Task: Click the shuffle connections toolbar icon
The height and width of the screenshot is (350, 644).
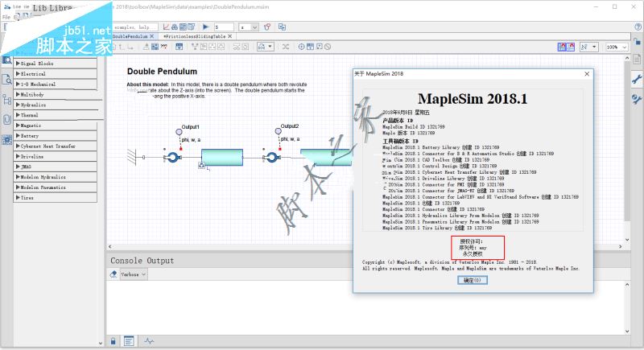Action: (286, 47)
